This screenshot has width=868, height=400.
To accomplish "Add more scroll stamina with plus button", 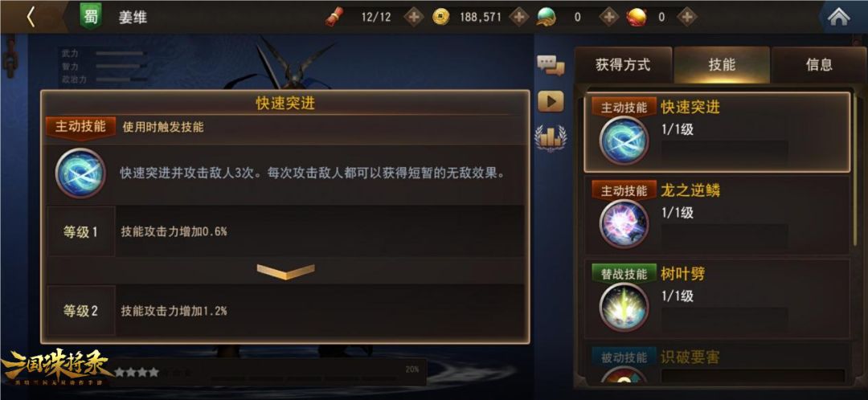I will (x=414, y=17).
